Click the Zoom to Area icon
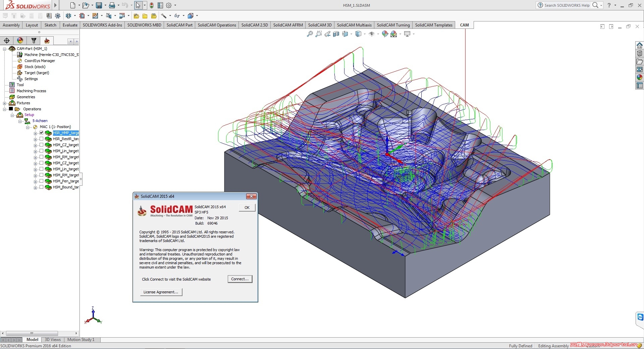Viewport: 644px width, 349px height. [x=318, y=34]
